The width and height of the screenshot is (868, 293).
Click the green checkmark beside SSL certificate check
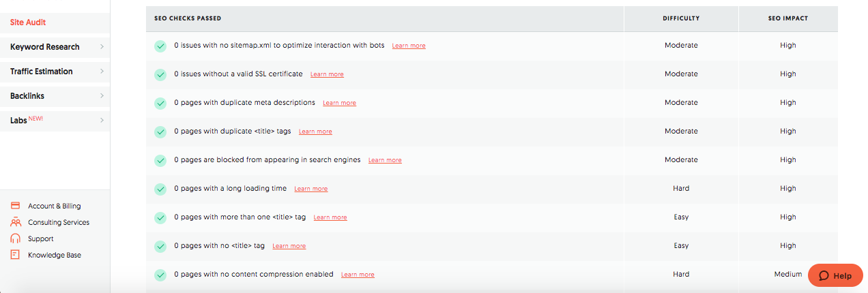[160, 74]
